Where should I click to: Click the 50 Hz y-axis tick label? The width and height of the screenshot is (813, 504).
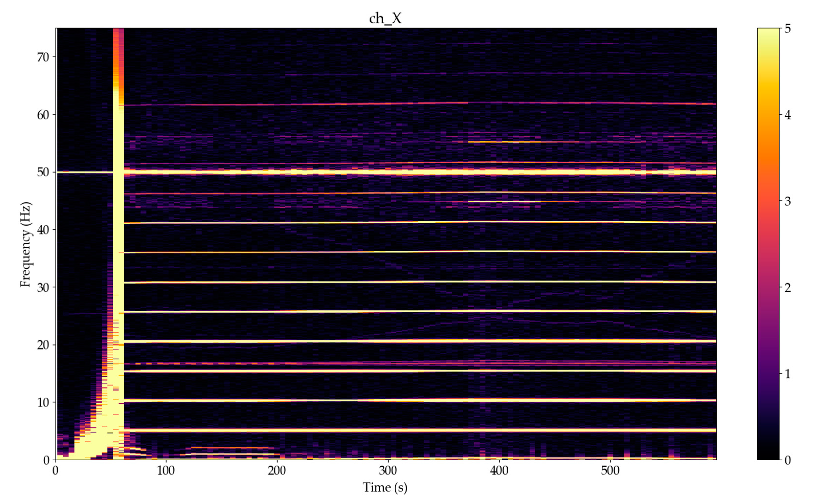pyautogui.click(x=43, y=172)
